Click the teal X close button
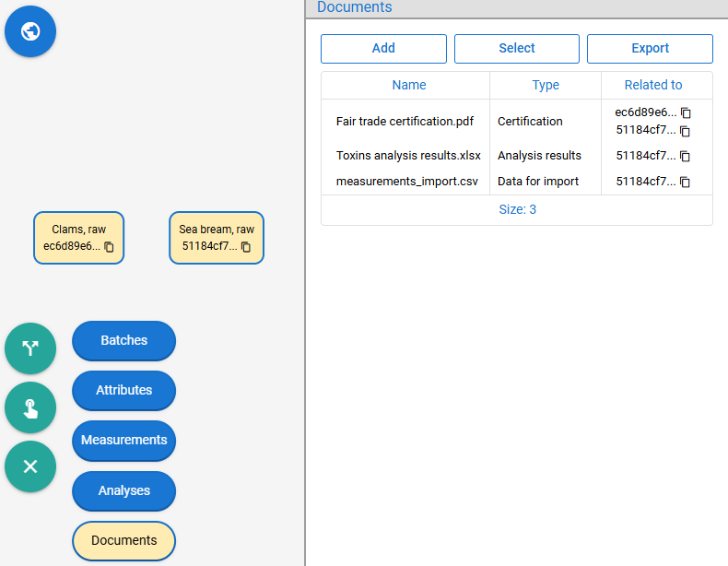 pyautogui.click(x=30, y=466)
